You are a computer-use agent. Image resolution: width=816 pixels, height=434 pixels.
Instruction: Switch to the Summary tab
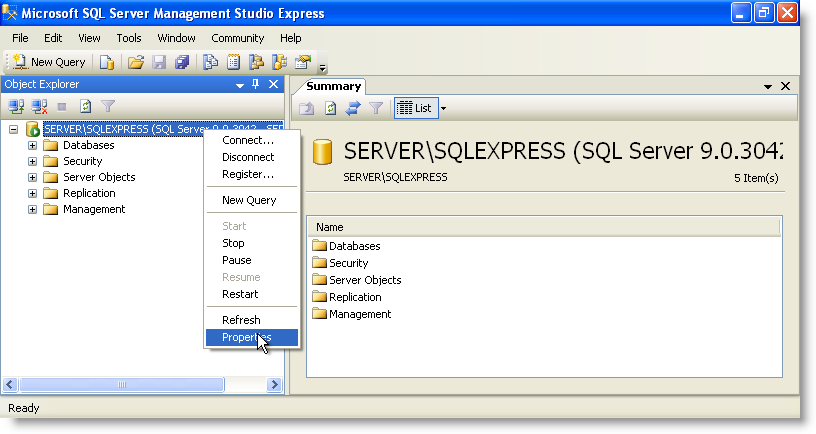click(x=333, y=86)
